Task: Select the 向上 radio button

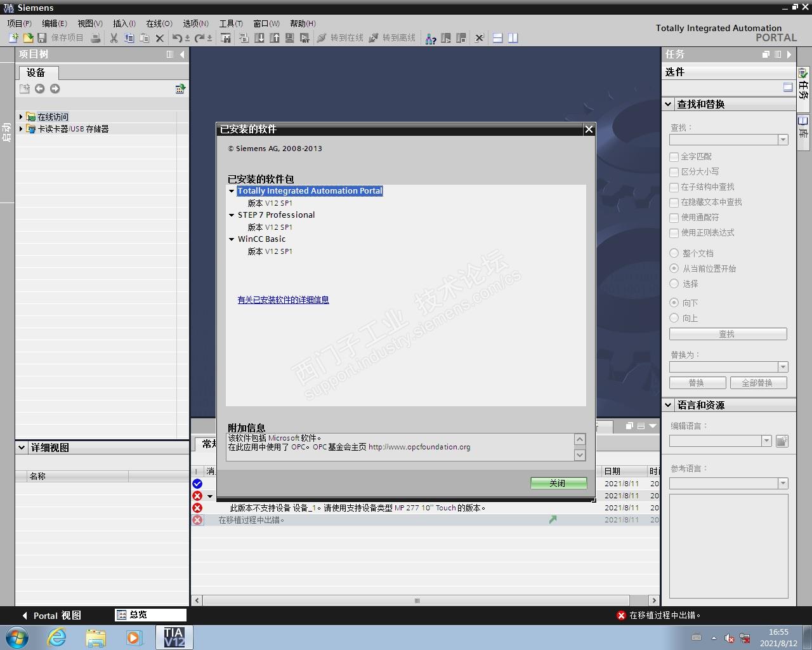Action: pyautogui.click(x=674, y=318)
